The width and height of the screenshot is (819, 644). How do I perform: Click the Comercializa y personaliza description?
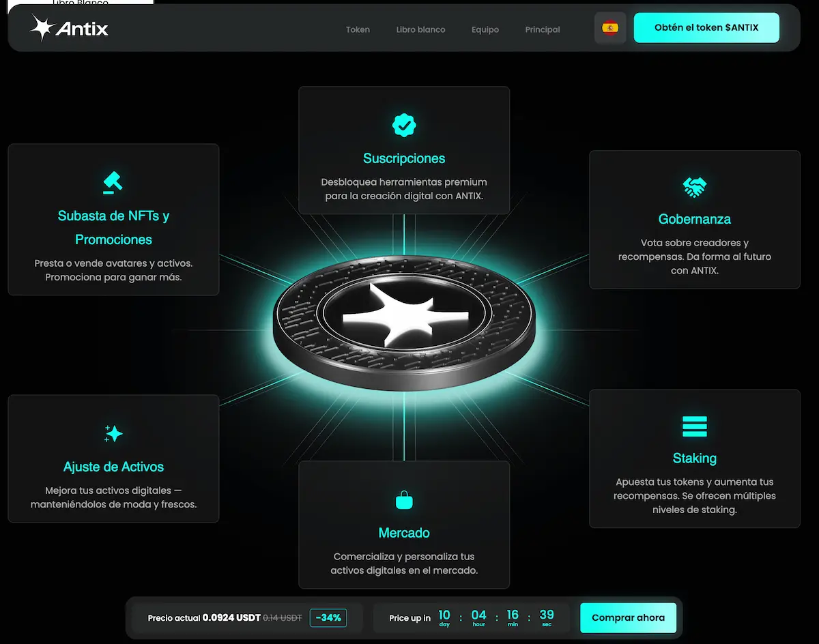404,563
